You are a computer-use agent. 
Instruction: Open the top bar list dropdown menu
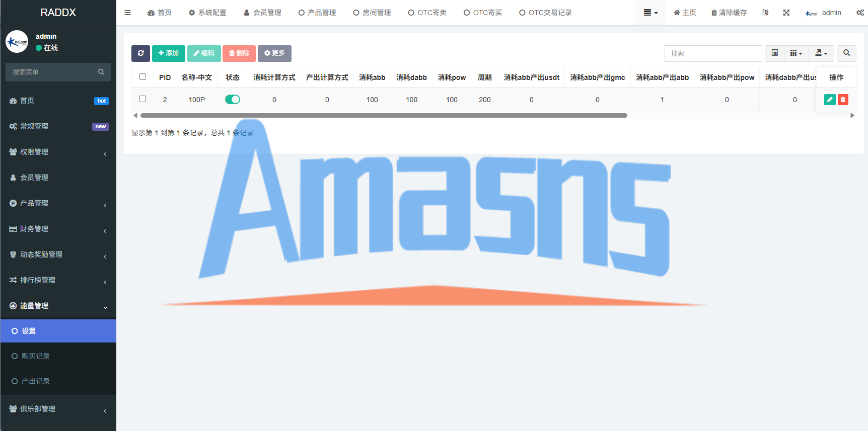coord(651,13)
